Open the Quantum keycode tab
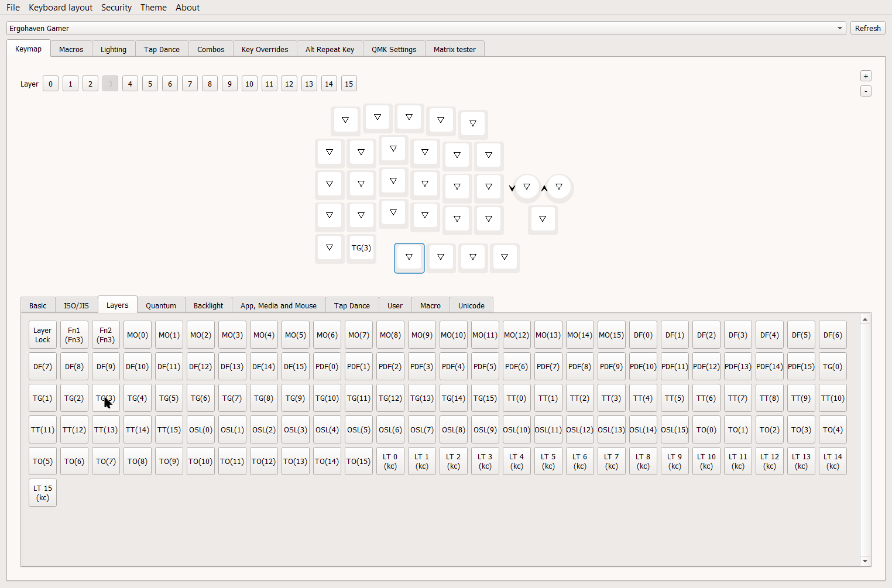This screenshot has width=892, height=588. pyautogui.click(x=161, y=305)
